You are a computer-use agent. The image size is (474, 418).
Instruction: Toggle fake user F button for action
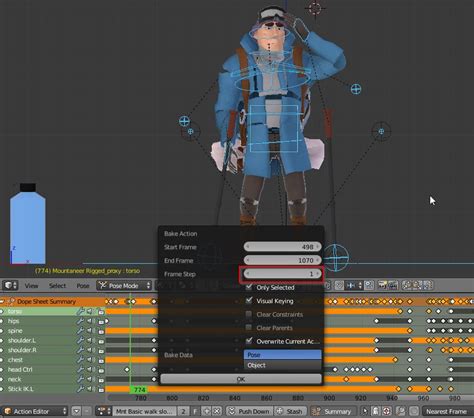tap(195, 411)
